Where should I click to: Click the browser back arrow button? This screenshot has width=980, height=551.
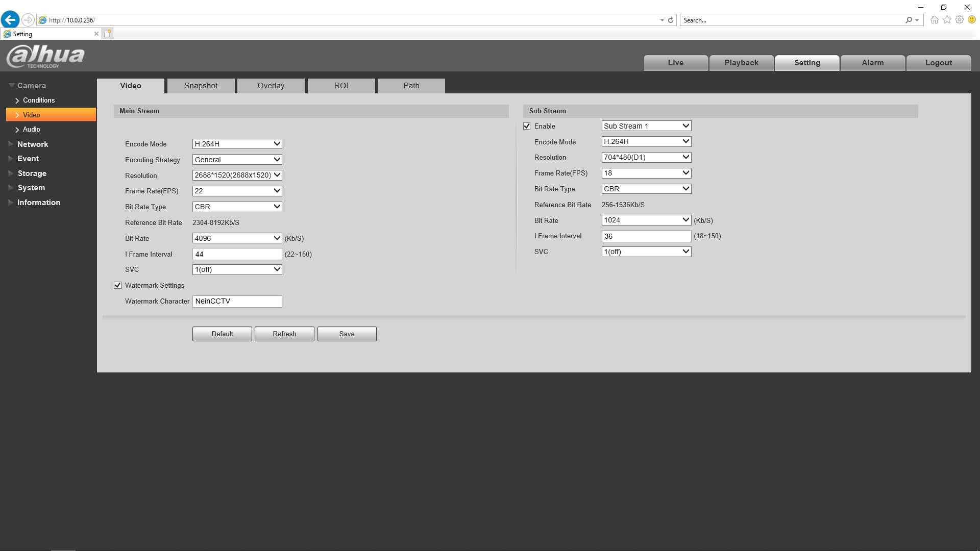(x=10, y=20)
